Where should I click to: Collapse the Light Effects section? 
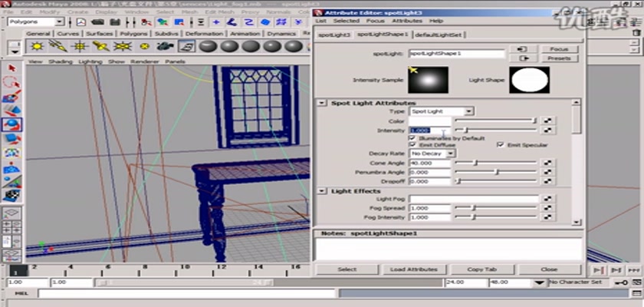click(323, 191)
